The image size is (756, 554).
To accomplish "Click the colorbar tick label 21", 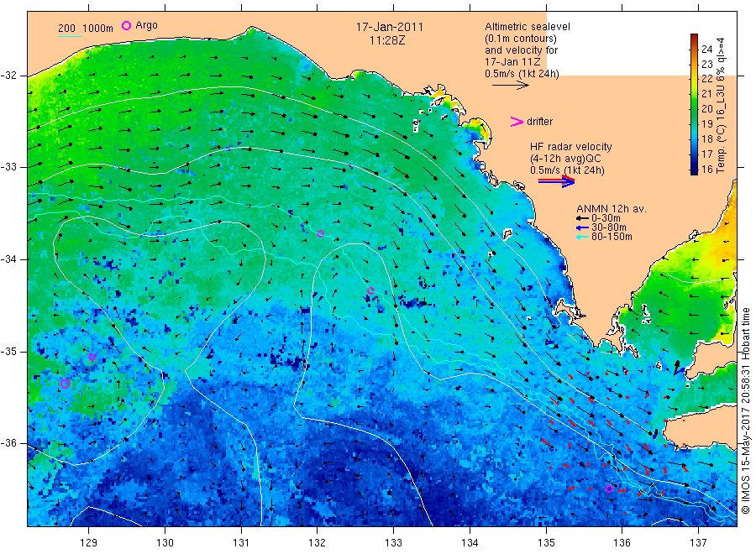I will [706, 94].
